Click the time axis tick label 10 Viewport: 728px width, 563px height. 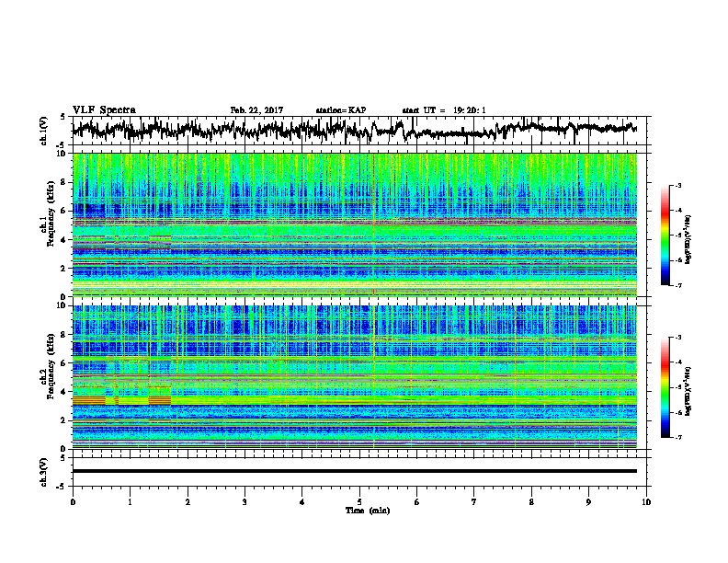(646, 502)
